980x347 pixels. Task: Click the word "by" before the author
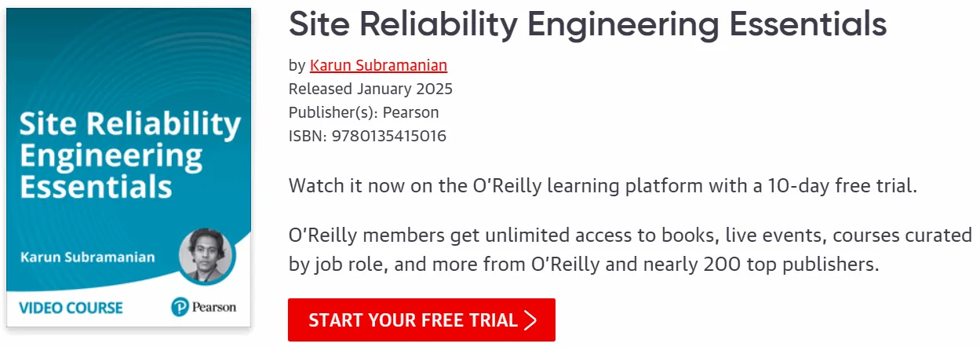pos(297,66)
